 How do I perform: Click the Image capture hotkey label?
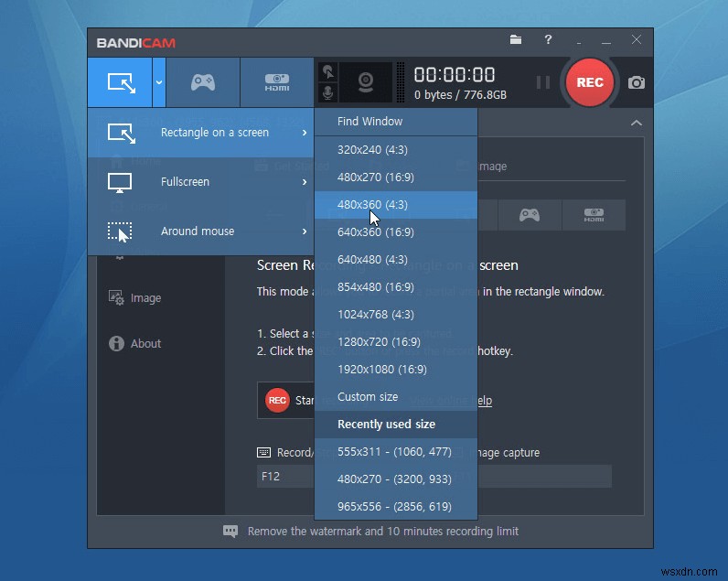click(x=509, y=453)
